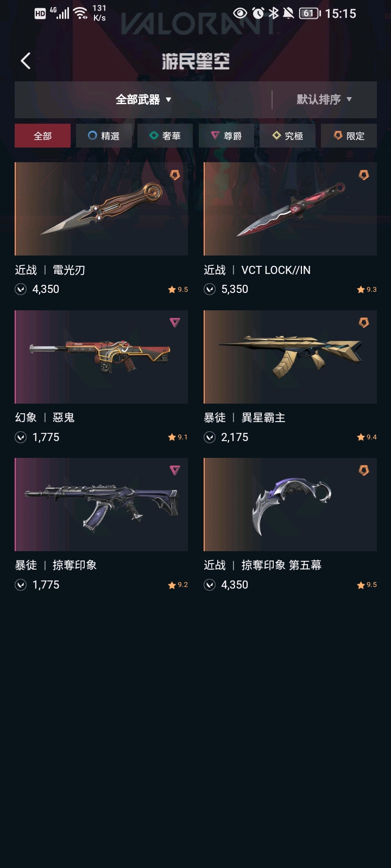
Task: Tap the VP currency icon beside 5,350
Action: 210,289
